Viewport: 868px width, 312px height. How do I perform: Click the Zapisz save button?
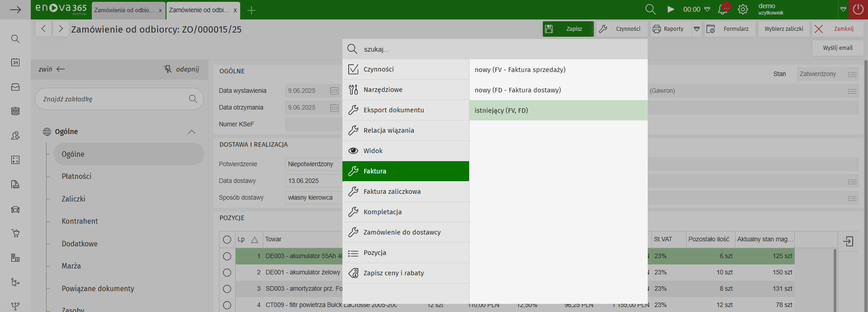point(568,29)
